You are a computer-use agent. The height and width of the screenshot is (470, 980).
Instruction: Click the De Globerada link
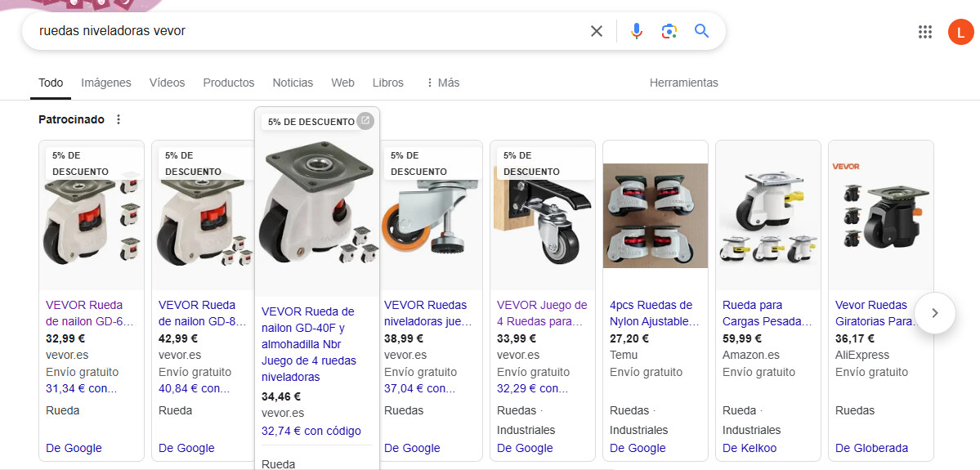pyautogui.click(x=872, y=448)
